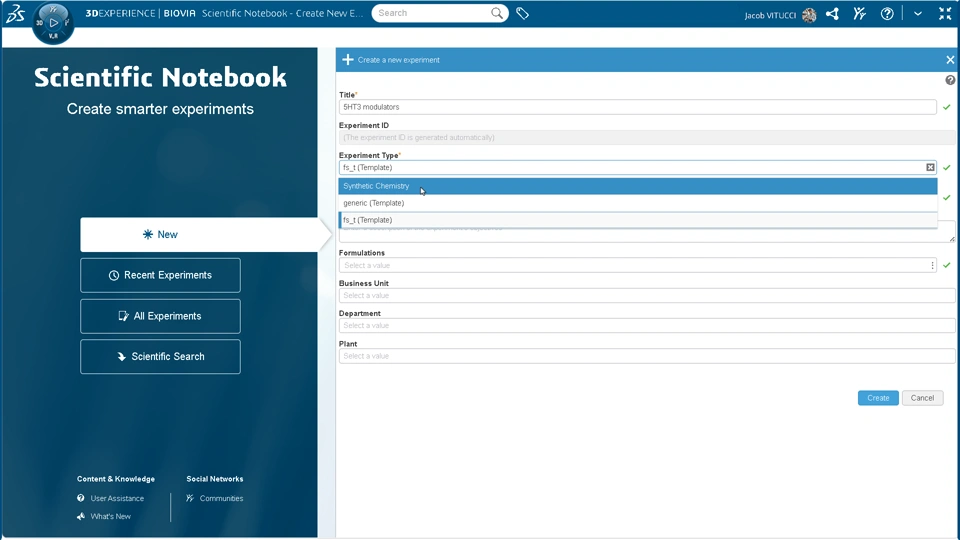Viewport: 960px width, 540px height.
Task: Click the Jacob VITUCCI username text
Action: (x=770, y=15)
